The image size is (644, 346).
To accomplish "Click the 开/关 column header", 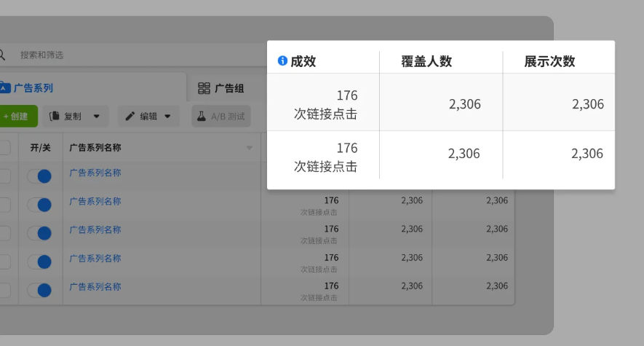I will coord(40,148).
